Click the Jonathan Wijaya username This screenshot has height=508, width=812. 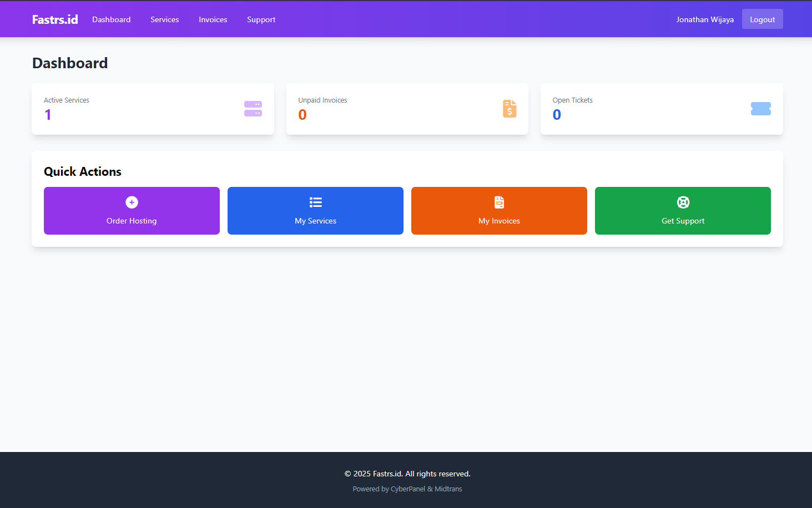coord(705,19)
